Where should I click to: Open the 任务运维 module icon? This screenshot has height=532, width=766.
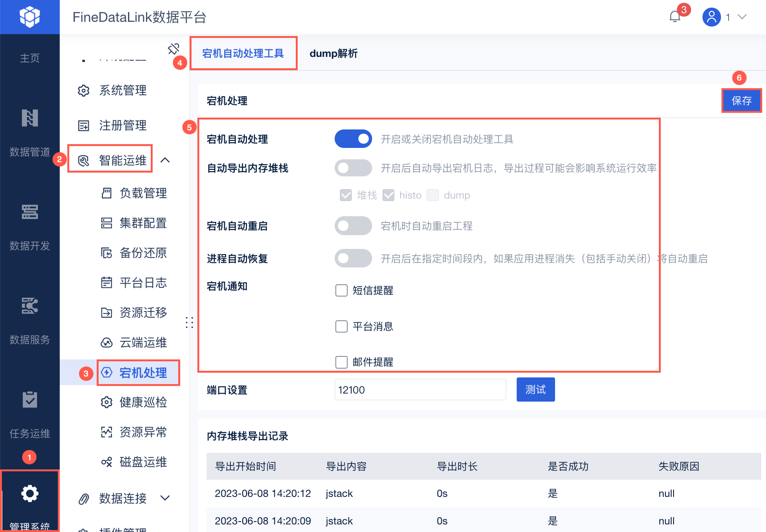pyautogui.click(x=30, y=400)
